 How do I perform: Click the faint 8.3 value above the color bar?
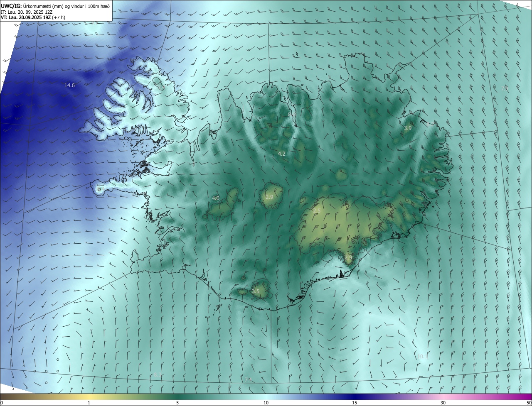(x=157, y=375)
